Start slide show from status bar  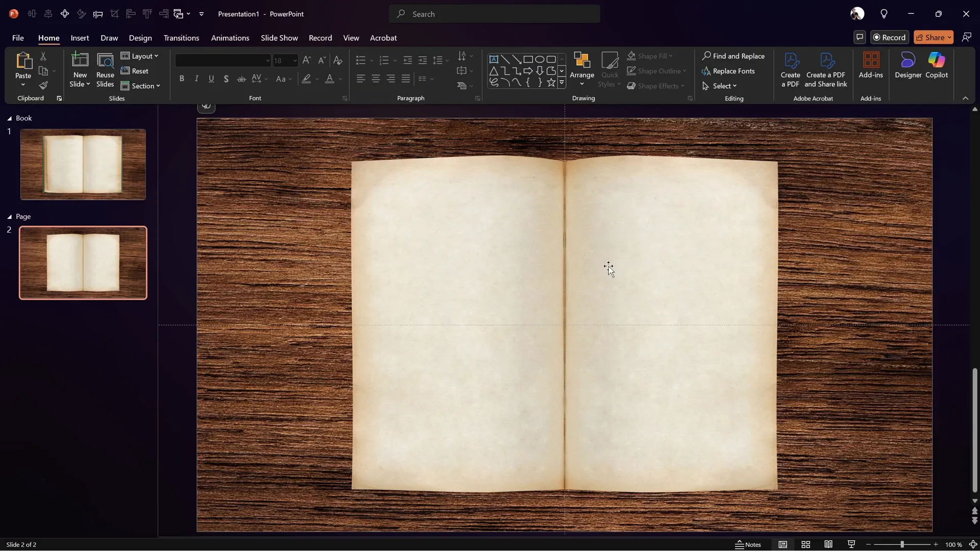coord(851,544)
